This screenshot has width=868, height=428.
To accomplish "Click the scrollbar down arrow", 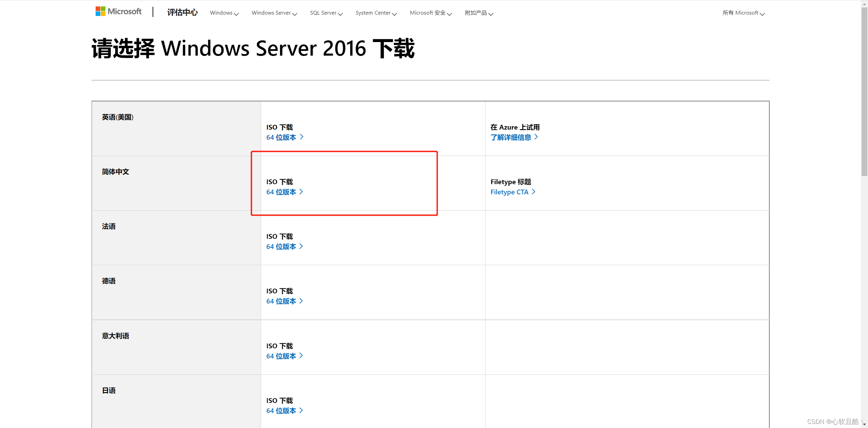I will 864,424.
